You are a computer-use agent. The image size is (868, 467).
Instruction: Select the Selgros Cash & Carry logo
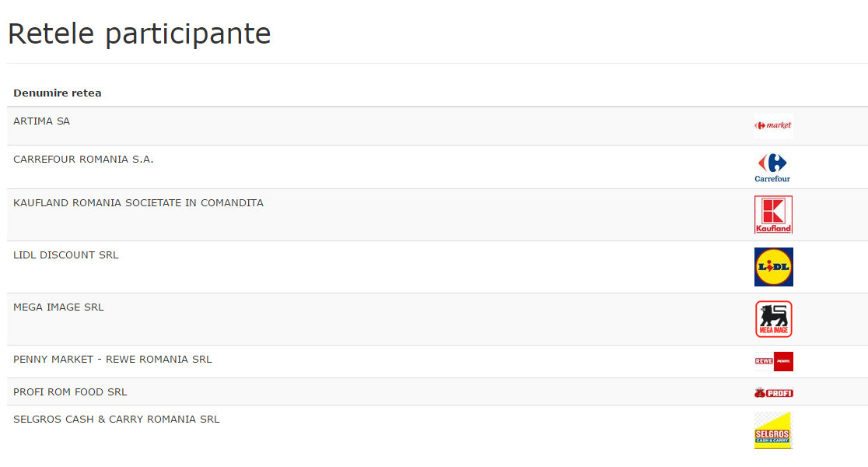click(773, 430)
